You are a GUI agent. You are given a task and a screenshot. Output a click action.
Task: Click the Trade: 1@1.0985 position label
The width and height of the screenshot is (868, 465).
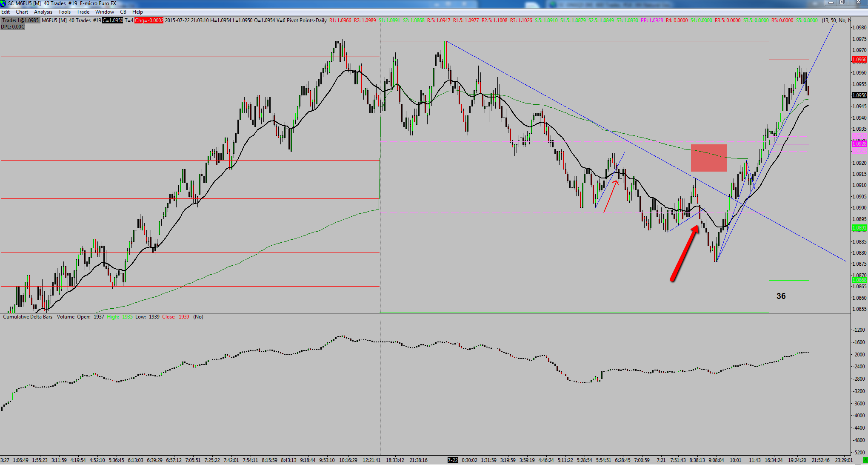tap(20, 20)
